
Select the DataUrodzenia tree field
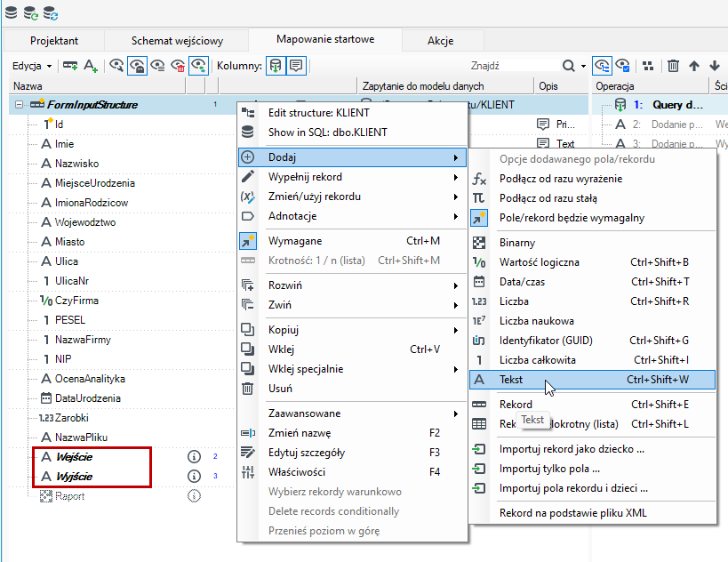(88, 398)
